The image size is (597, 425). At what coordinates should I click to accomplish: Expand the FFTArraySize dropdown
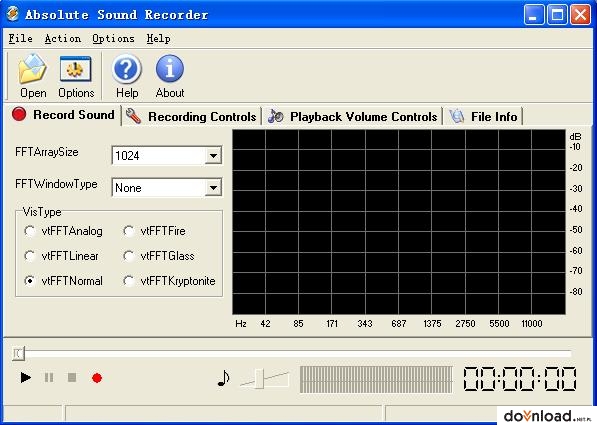[213, 156]
